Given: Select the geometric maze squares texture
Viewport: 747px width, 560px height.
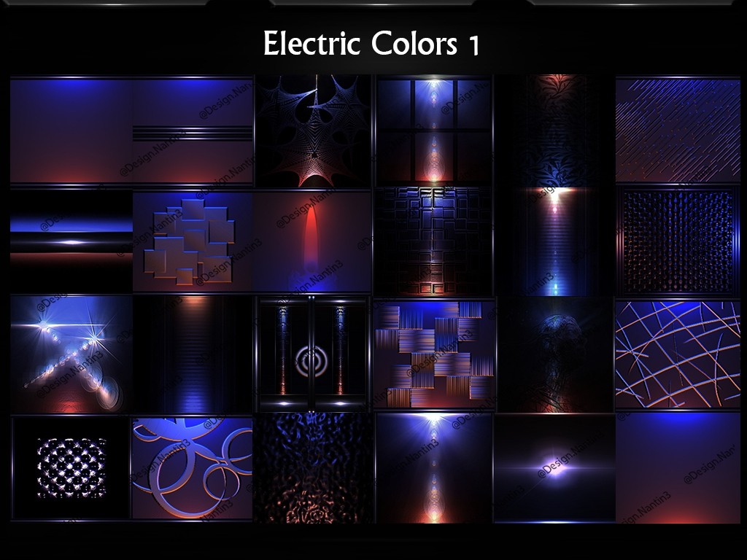Looking at the screenshot, I should [433, 241].
